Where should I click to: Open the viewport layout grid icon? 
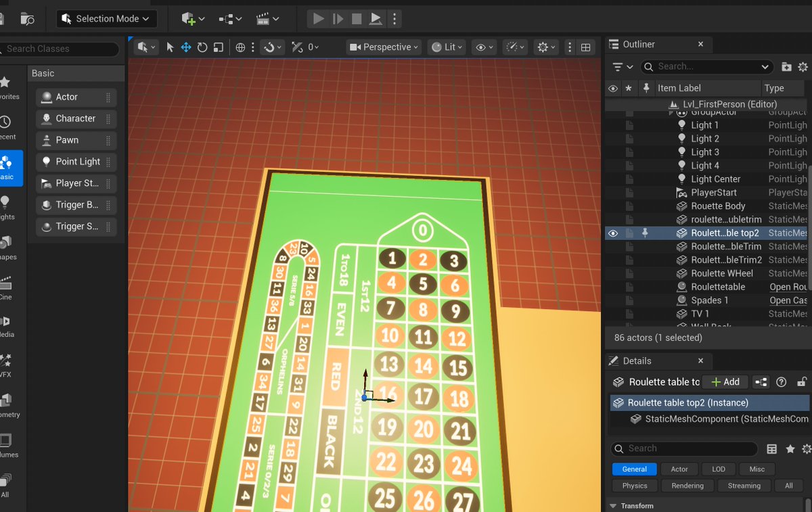[x=586, y=47]
